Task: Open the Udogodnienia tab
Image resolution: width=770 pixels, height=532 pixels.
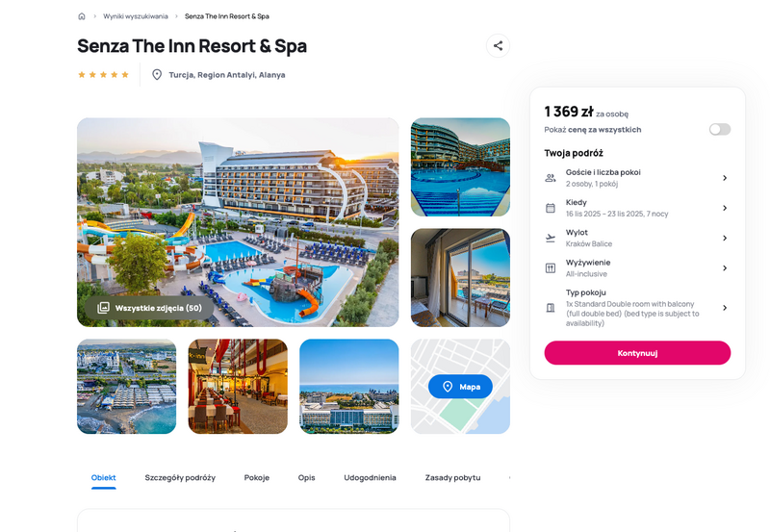Action: pyautogui.click(x=370, y=477)
